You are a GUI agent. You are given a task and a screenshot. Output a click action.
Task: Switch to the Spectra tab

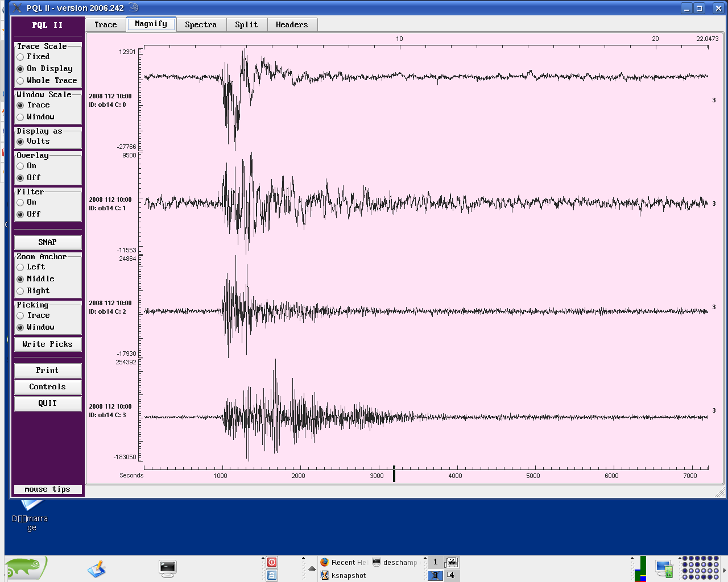tap(201, 24)
